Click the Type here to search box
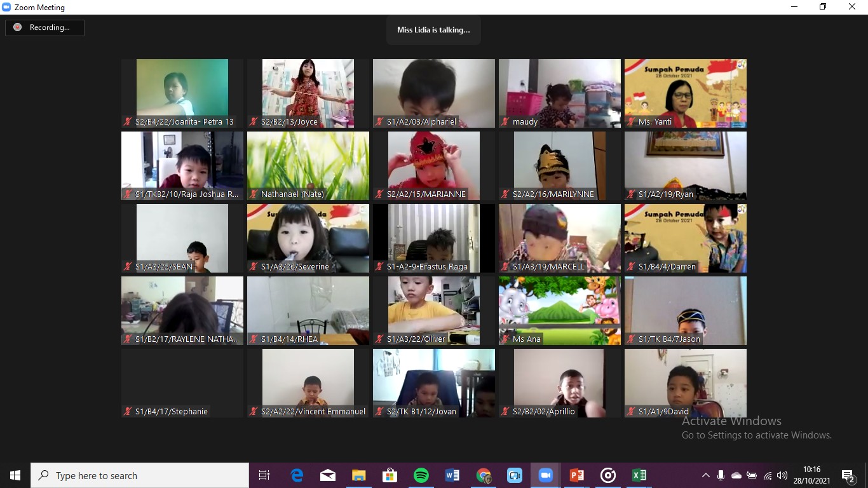The image size is (868, 488). (140, 475)
